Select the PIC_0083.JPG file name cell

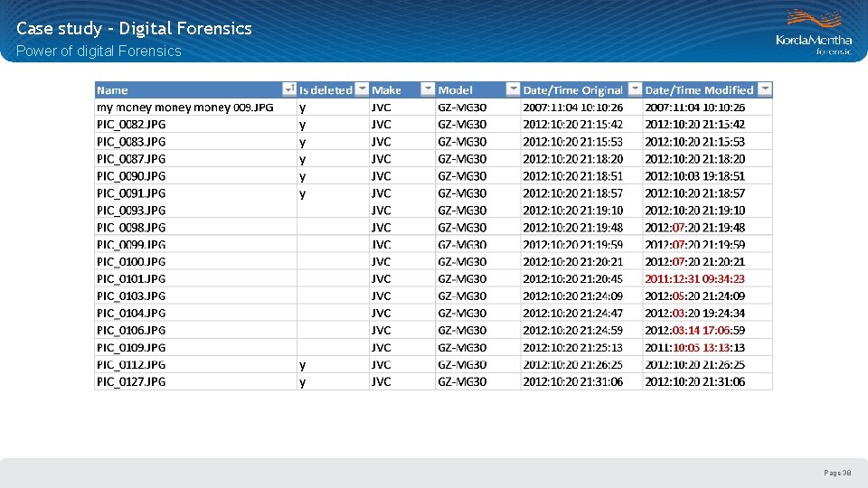click(x=195, y=142)
